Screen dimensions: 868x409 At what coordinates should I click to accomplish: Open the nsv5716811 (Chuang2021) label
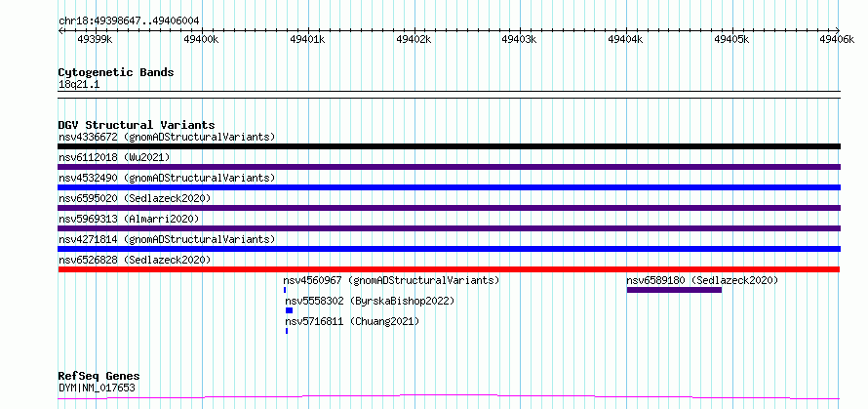[x=352, y=321]
